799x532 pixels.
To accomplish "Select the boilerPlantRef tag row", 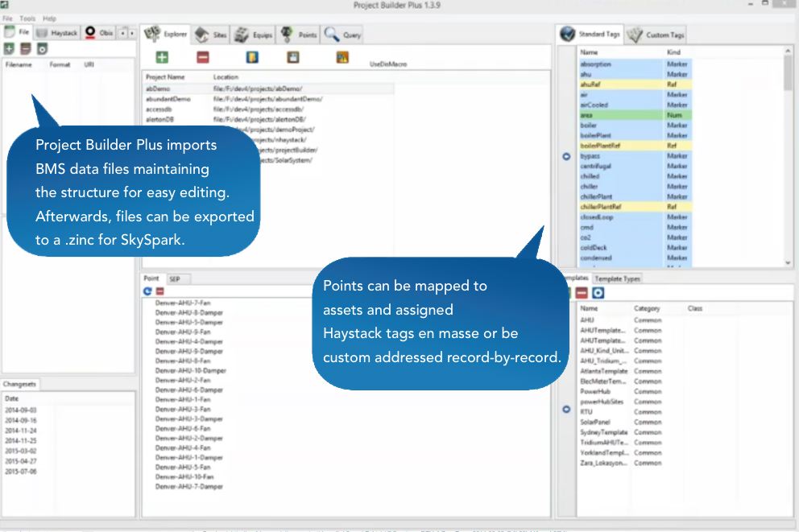I will (635, 146).
